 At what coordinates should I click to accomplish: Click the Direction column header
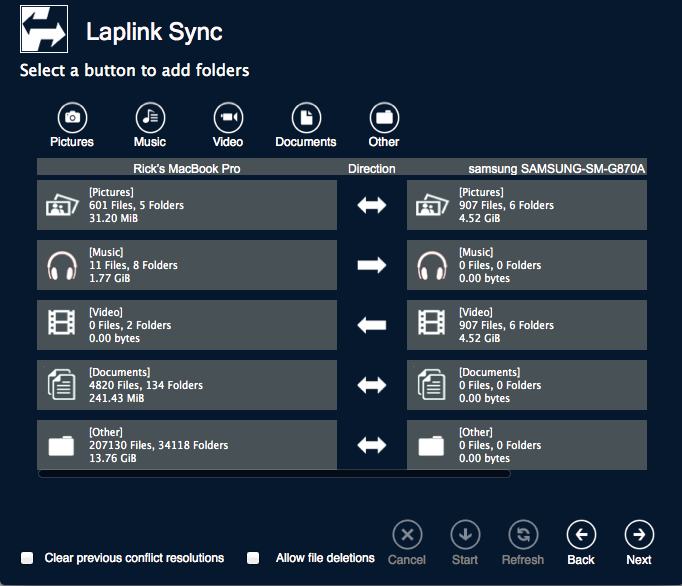pos(371,168)
